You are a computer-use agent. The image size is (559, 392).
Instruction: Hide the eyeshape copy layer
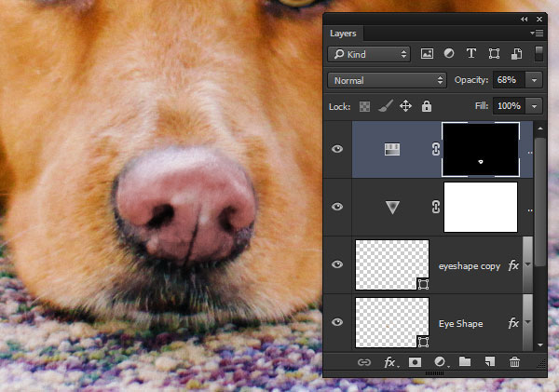337,264
